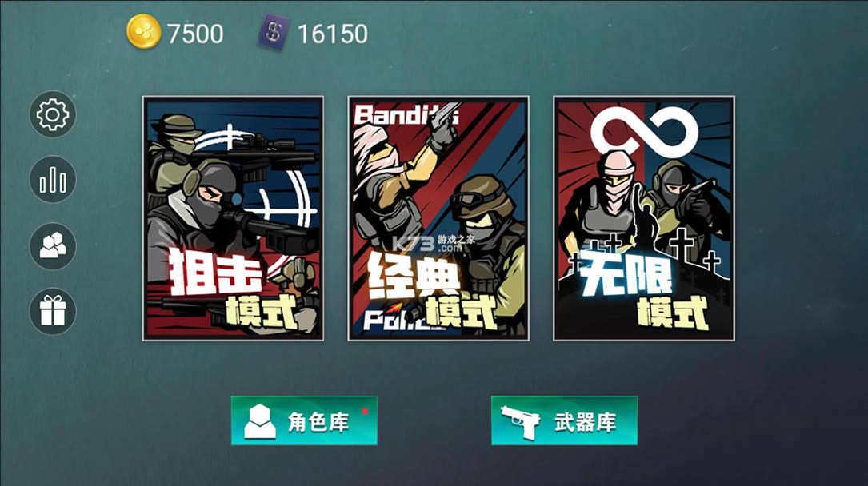Tap the 狙击 title text on sniper card
The image size is (868, 486).
214,271
